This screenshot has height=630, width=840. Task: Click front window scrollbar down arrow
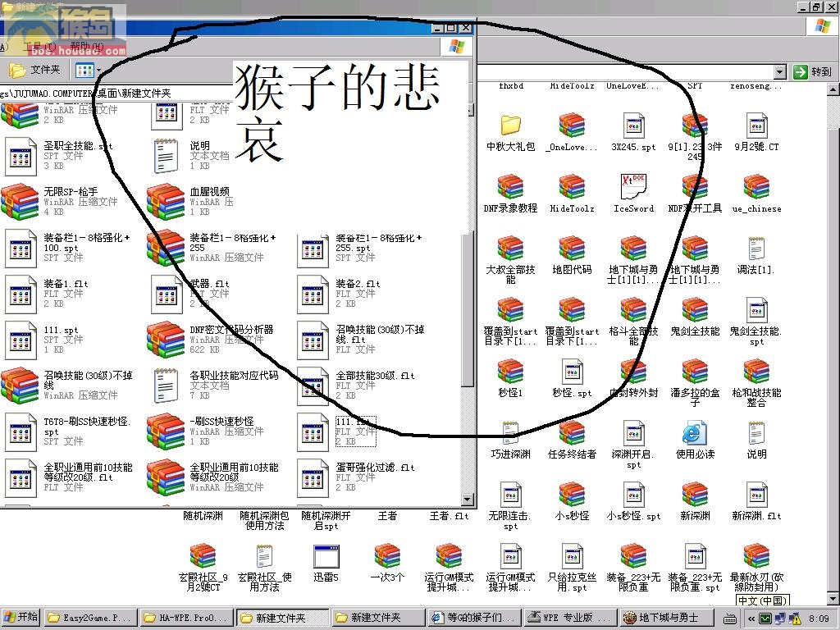pyautogui.click(x=467, y=500)
